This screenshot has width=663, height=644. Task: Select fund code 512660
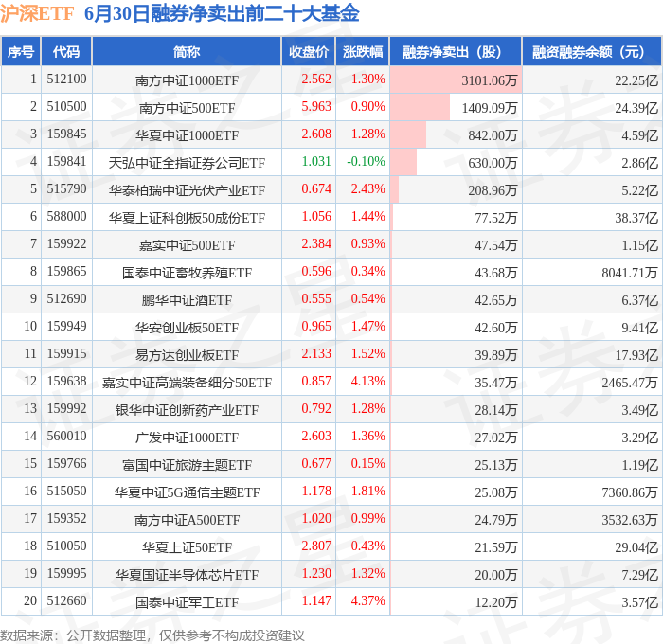coord(66,601)
